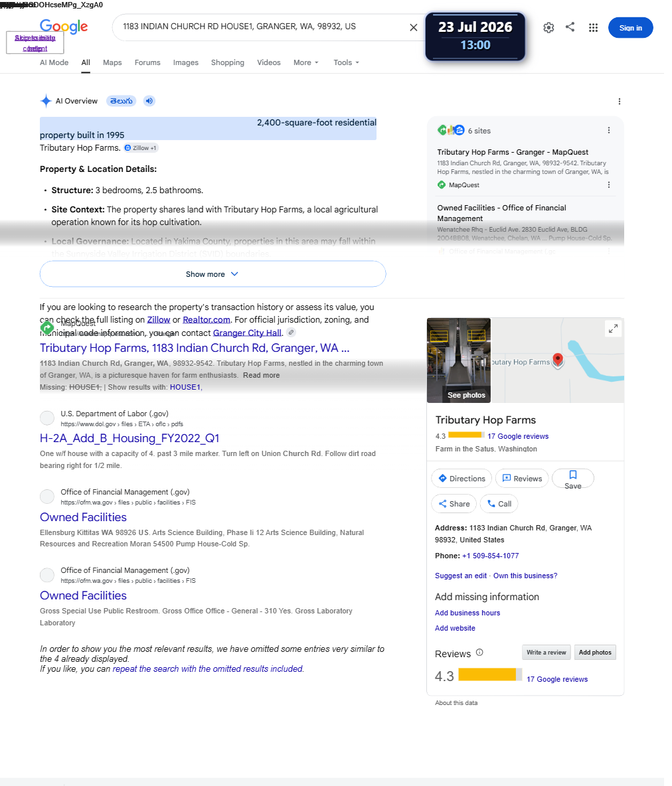Click the Add photos button

coord(595,652)
